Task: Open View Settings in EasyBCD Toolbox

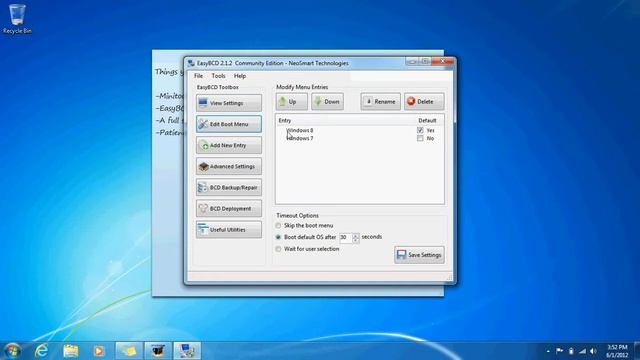Action: [229, 103]
